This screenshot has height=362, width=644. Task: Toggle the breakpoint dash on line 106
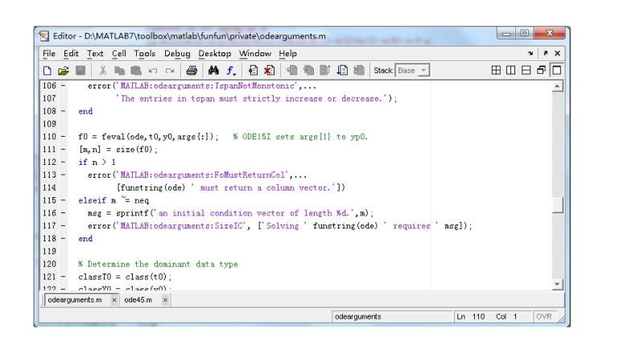click(64, 86)
